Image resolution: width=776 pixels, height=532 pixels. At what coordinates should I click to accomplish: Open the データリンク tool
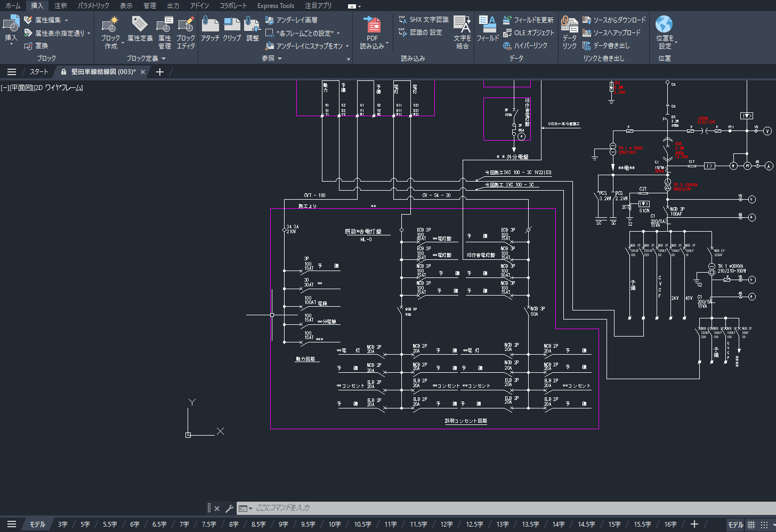click(569, 24)
